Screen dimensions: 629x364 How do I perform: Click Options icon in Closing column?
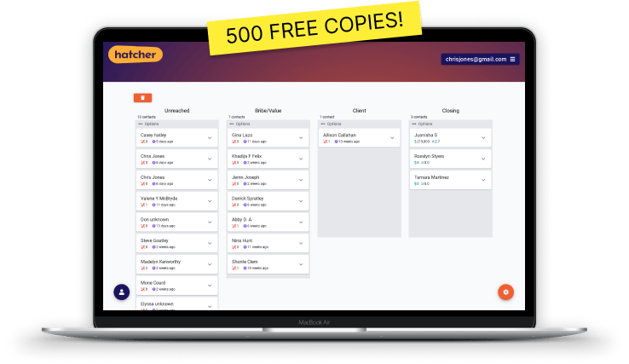tap(414, 124)
